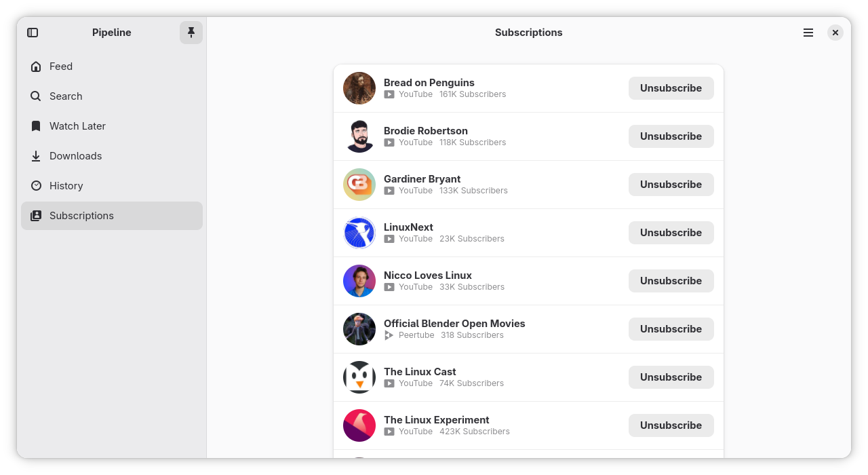Go to Search in sidebar
Screen dimensions: 868x475
tap(112, 96)
